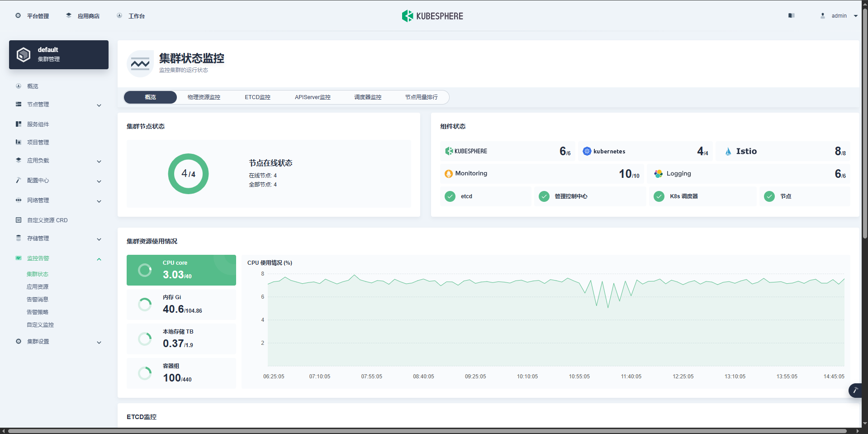This screenshot has width=868, height=434.
Task: Click the 管理控制中心 green check icon
Action: click(x=544, y=196)
